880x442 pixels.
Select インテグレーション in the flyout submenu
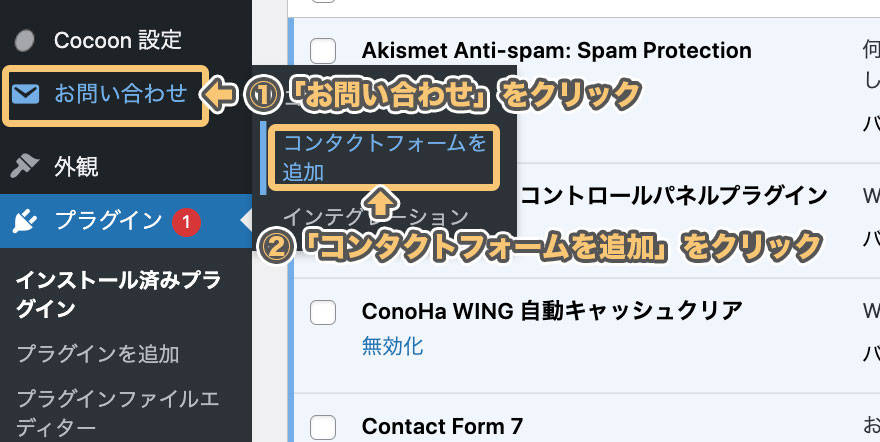pos(375,216)
